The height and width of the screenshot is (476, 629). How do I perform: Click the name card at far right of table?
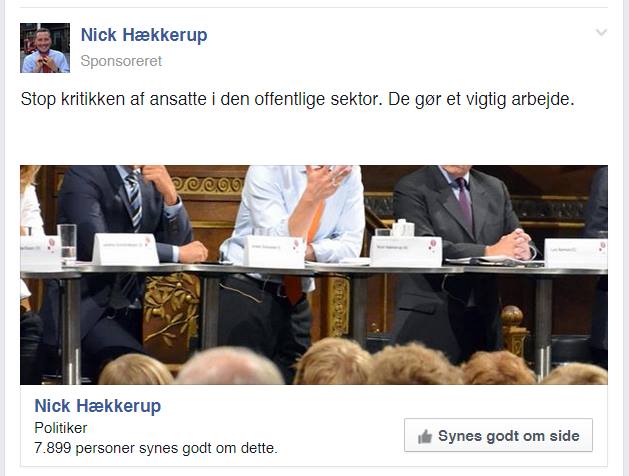(576, 253)
